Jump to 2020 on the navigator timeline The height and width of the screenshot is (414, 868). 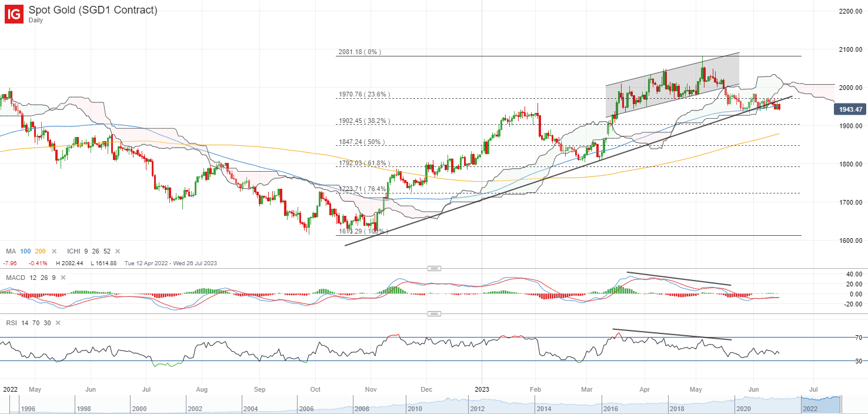click(743, 408)
